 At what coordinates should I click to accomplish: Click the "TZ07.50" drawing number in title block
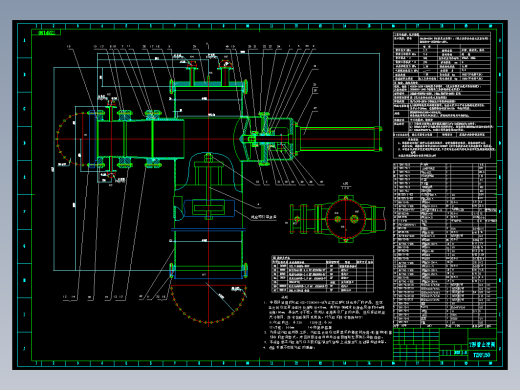click(x=482, y=355)
